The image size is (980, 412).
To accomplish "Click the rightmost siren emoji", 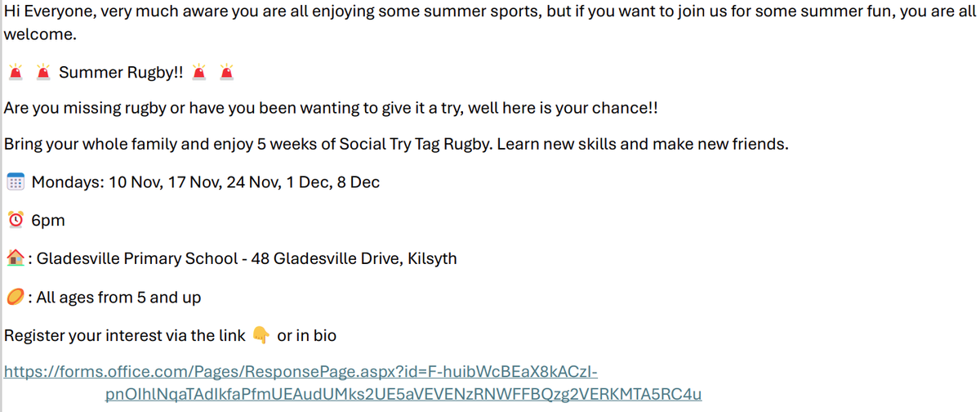I will click(x=228, y=73).
